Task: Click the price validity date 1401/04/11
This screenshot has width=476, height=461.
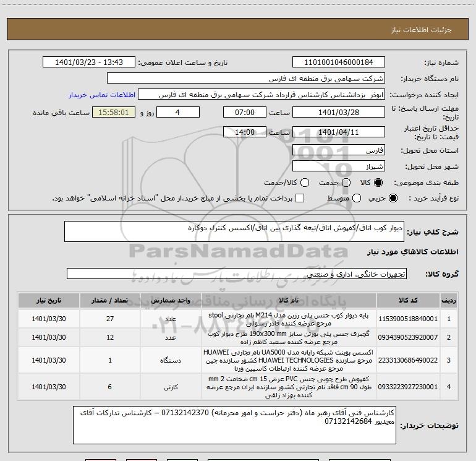Action: point(339,132)
